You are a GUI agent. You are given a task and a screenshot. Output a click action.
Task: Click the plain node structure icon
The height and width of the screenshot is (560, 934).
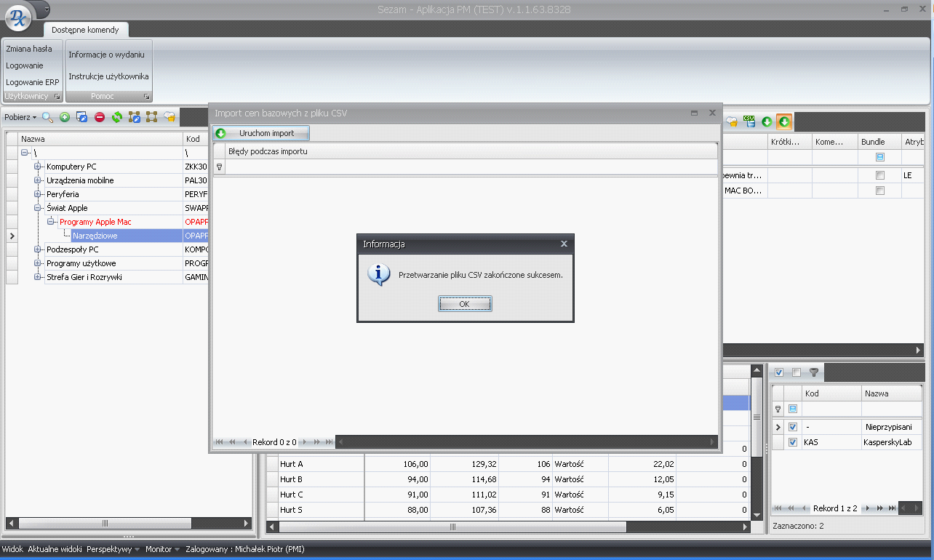click(x=151, y=117)
